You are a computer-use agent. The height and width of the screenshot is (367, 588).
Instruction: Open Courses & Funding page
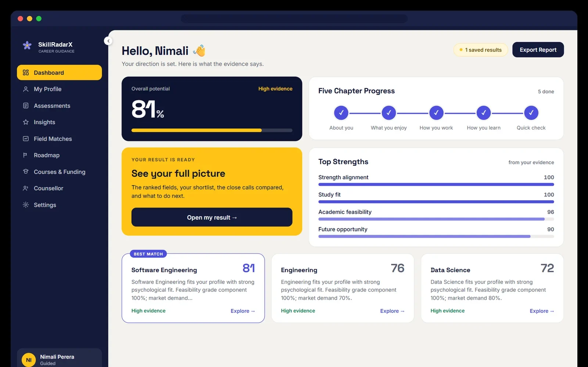click(x=60, y=172)
